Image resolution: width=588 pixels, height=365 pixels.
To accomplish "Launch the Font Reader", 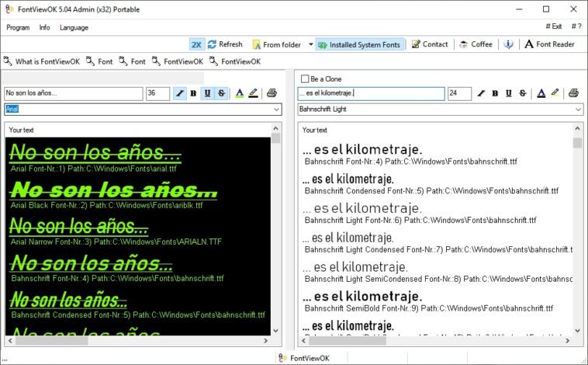I will tap(549, 44).
